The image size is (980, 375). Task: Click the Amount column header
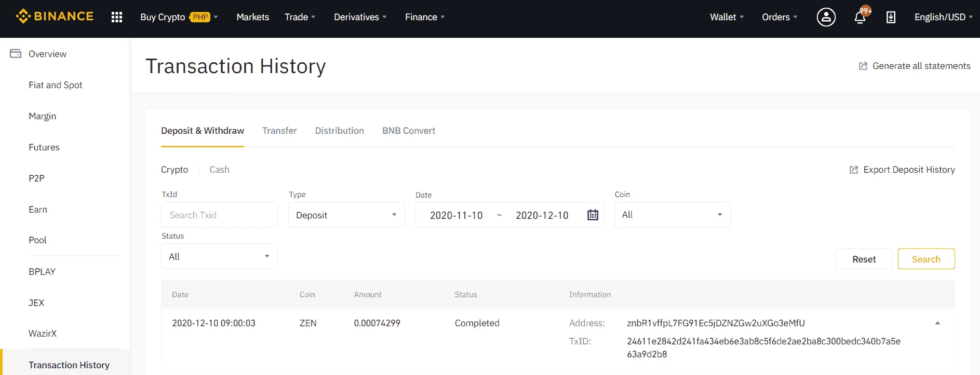click(x=368, y=295)
